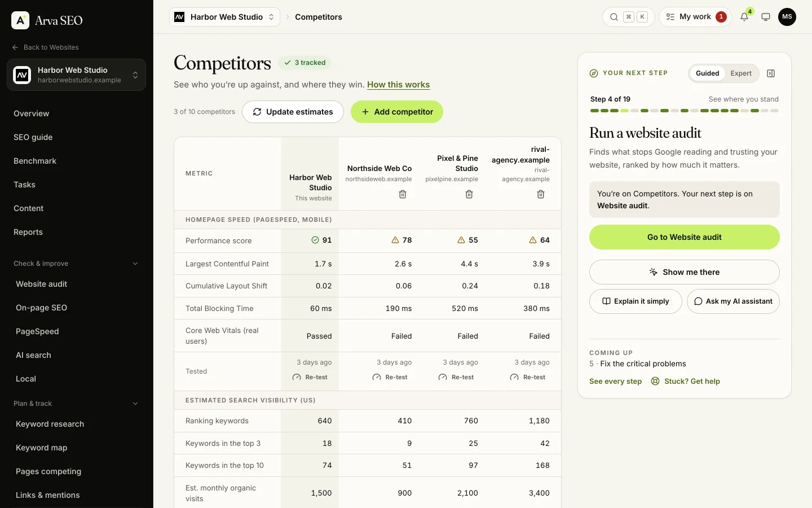Open My work panel
Image resolution: width=812 pixels, height=508 pixels.
point(695,17)
